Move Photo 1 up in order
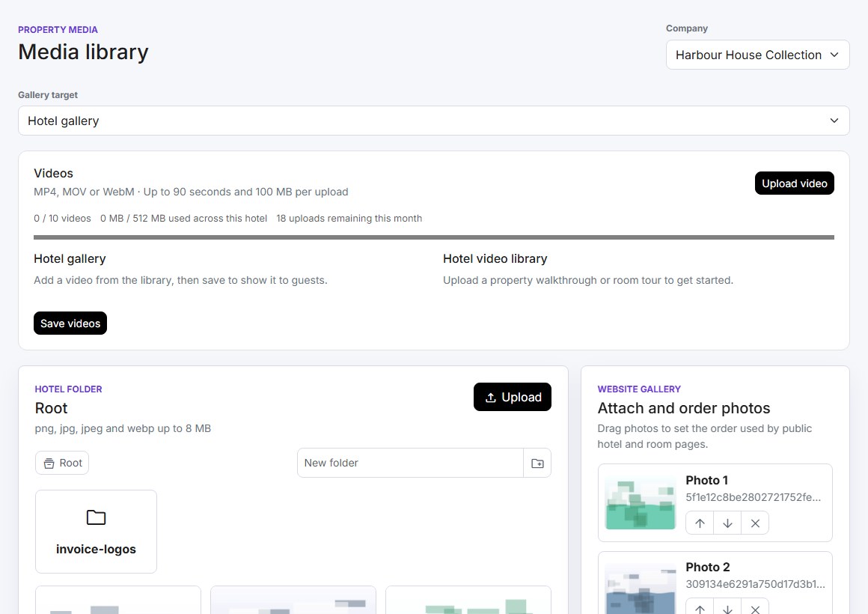The height and width of the screenshot is (614, 868). pos(700,523)
